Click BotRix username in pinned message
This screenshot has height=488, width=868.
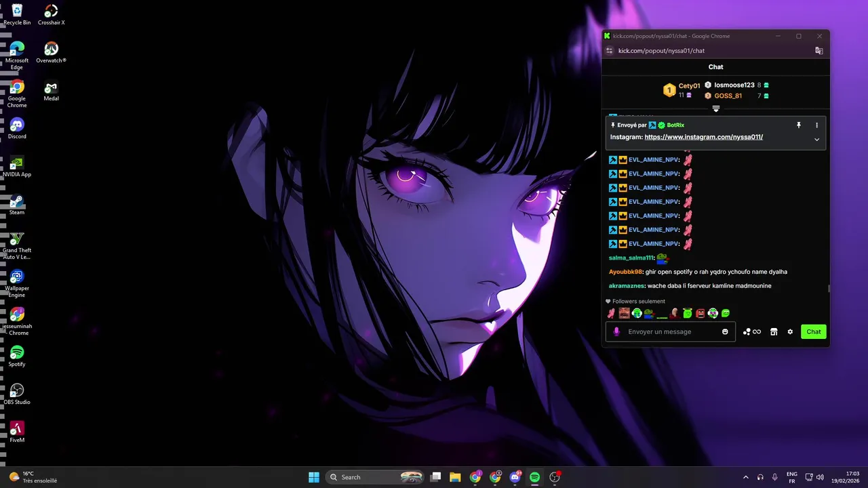675,125
